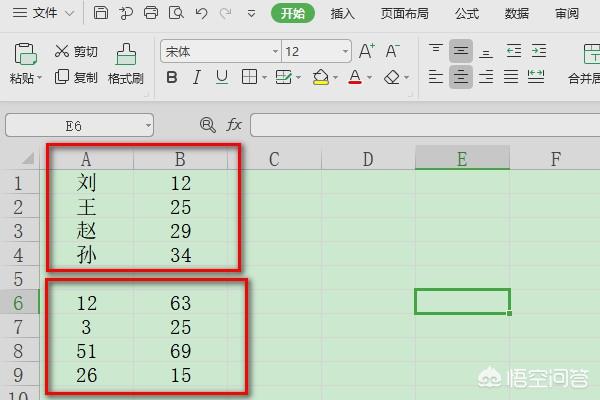Expand Borders dropdown arrow
This screenshot has width=600, height=400.
(x=264, y=78)
